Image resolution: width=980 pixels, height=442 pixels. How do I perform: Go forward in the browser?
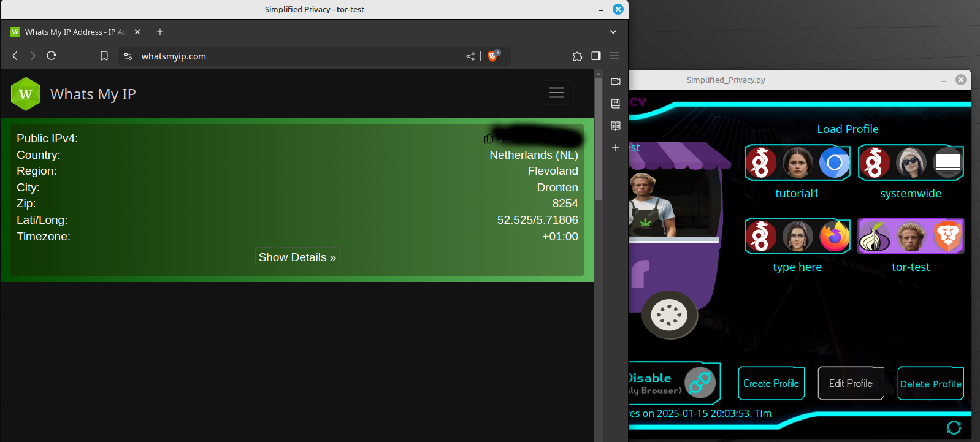tap(33, 56)
